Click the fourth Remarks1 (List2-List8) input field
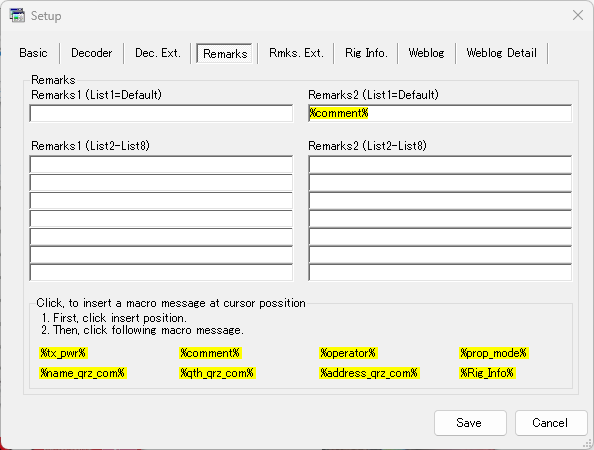Viewport: 594px width, 450px height. (x=161, y=219)
